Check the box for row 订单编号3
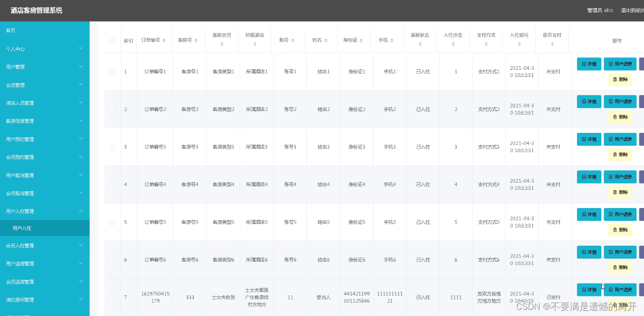This screenshot has width=644, height=316. (112, 147)
